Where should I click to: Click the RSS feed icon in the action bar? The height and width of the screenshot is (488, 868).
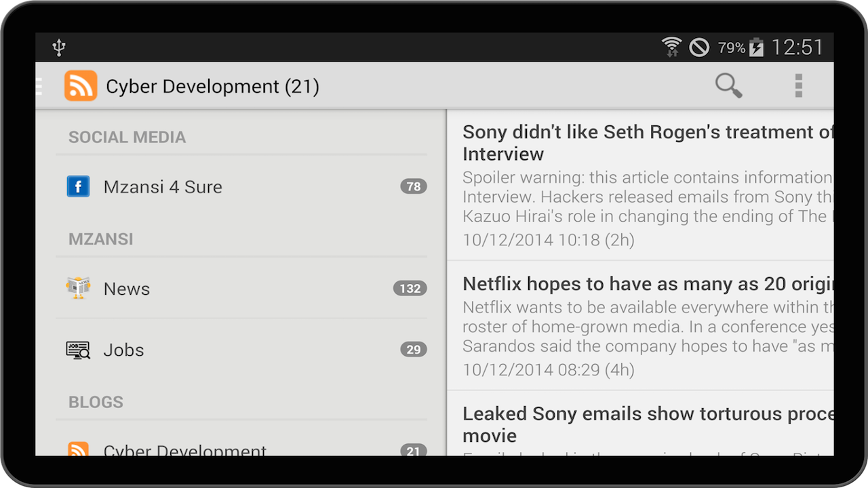click(x=80, y=85)
